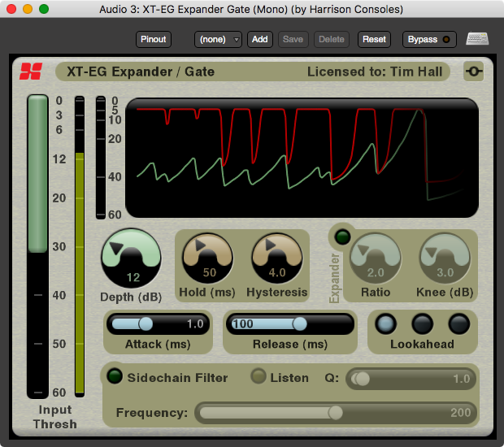Click the Pinout button

[x=154, y=39]
